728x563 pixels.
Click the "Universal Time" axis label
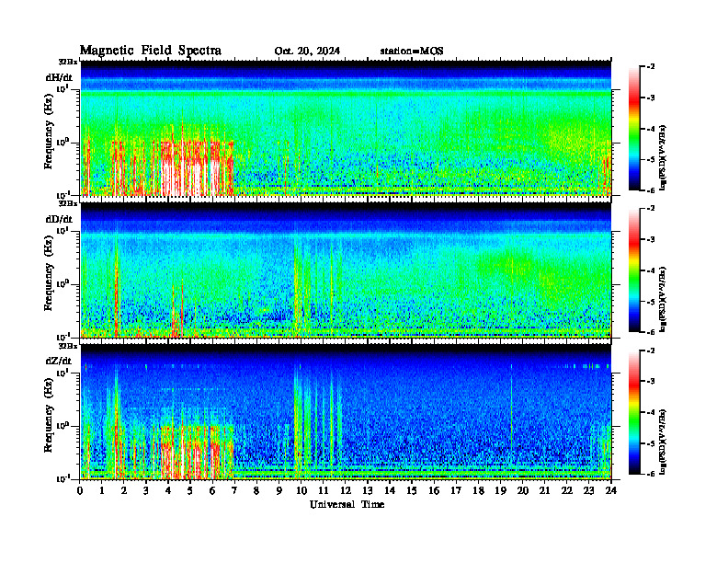tap(347, 504)
